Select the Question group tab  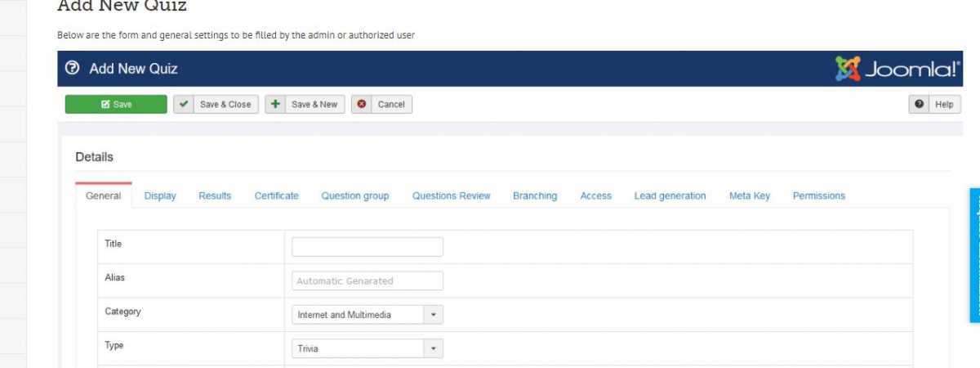tap(355, 196)
